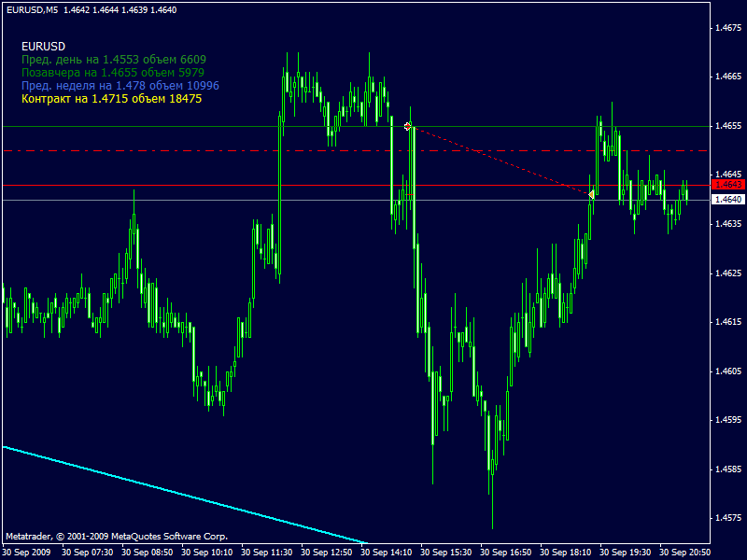
Task: Click the 1.4585 price scale value
Action: tap(728, 469)
